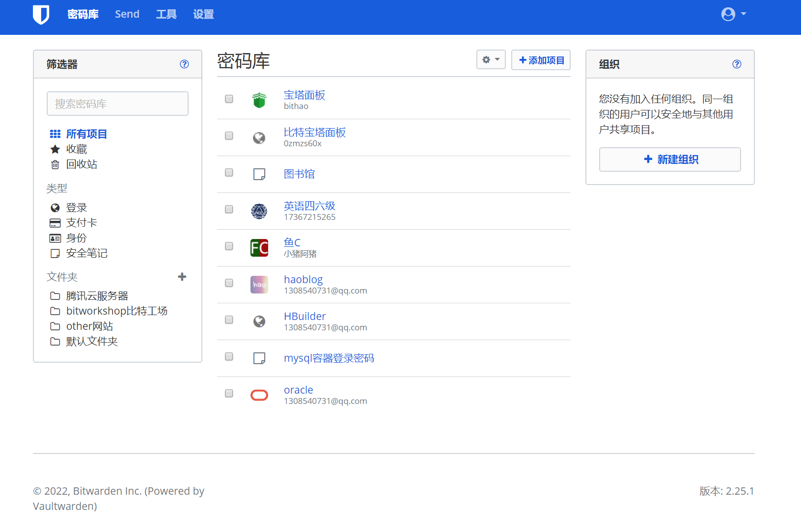801x532 pixels.
Task: Open the 工具 tools tab
Action: (166, 14)
